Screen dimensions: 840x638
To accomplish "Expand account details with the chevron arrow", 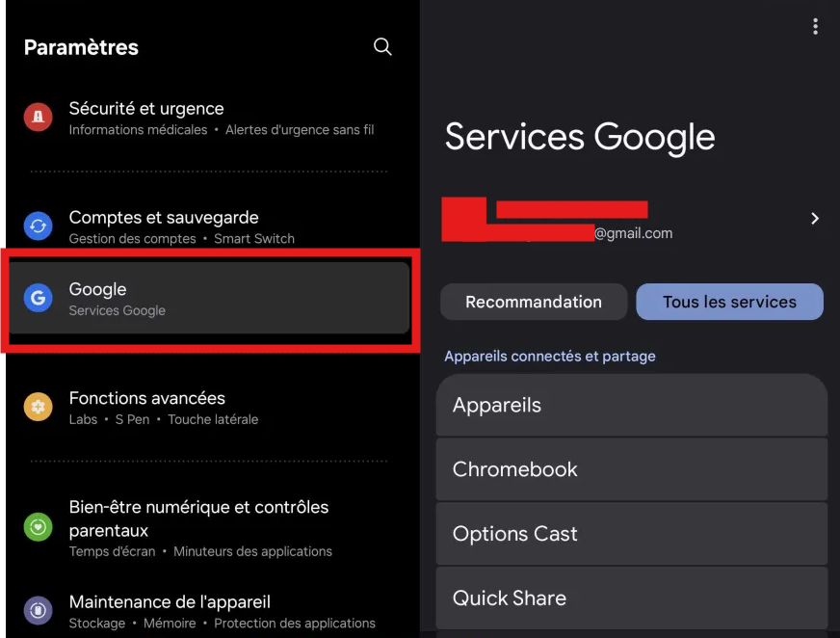I will [x=814, y=219].
